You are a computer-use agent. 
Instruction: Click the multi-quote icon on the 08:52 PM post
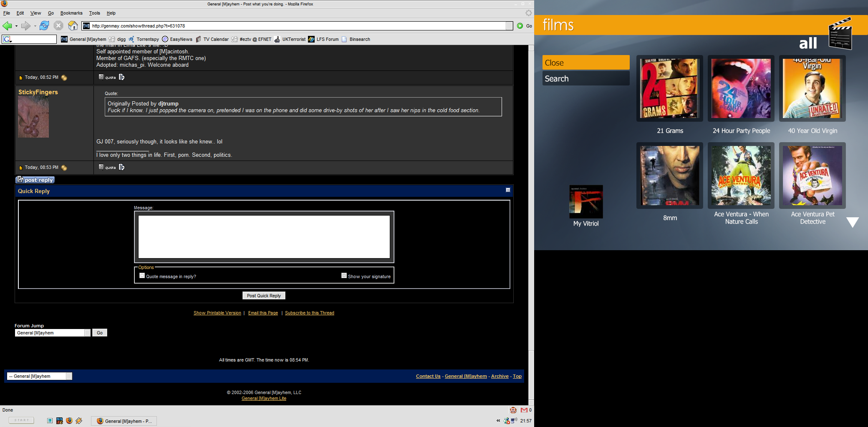pos(122,77)
